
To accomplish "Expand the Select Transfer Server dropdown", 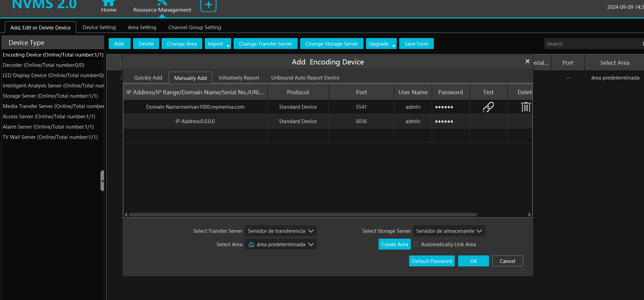I will click(x=281, y=231).
